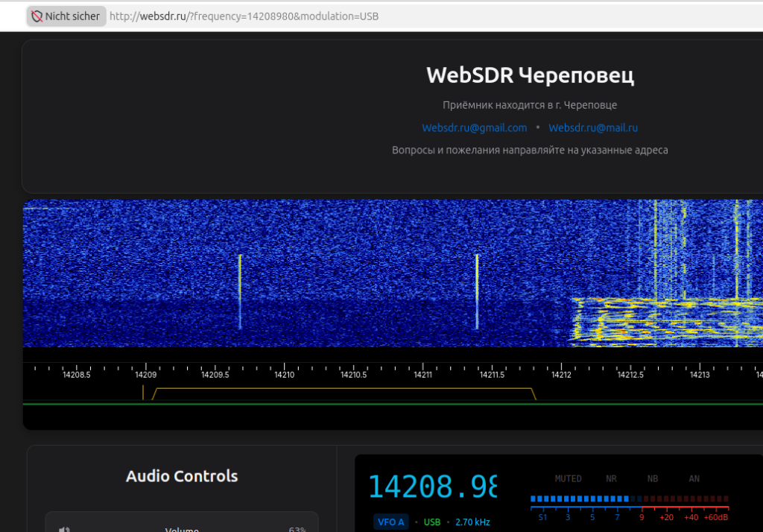Click the +20 mark on the S-meter

tap(667, 517)
